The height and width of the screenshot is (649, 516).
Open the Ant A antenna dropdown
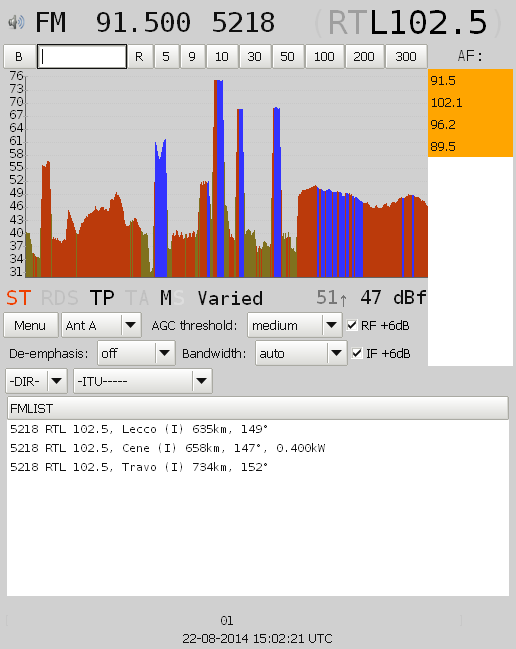[x=101, y=325]
